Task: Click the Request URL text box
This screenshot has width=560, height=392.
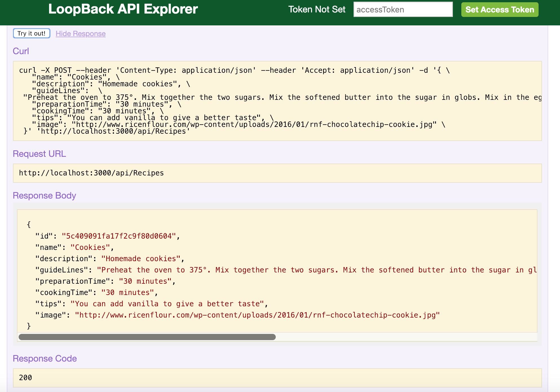Action: (277, 173)
